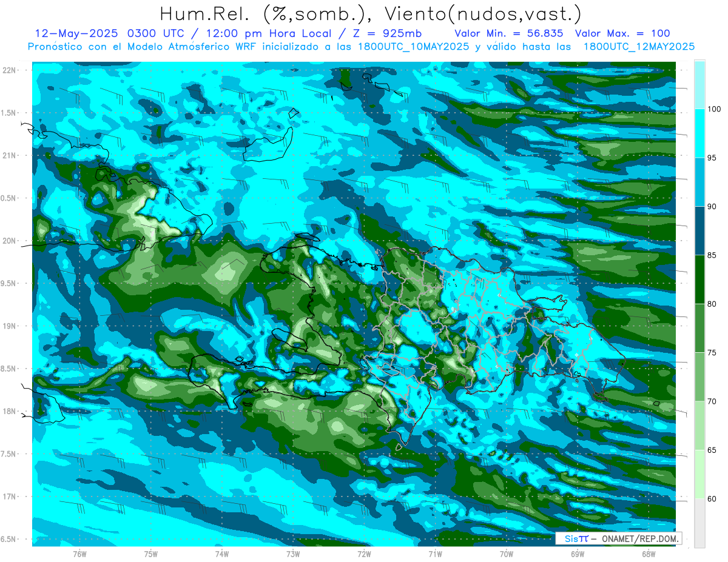728x562 pixels.
Task: Click the "22N" latitude label
Action: 9,70
